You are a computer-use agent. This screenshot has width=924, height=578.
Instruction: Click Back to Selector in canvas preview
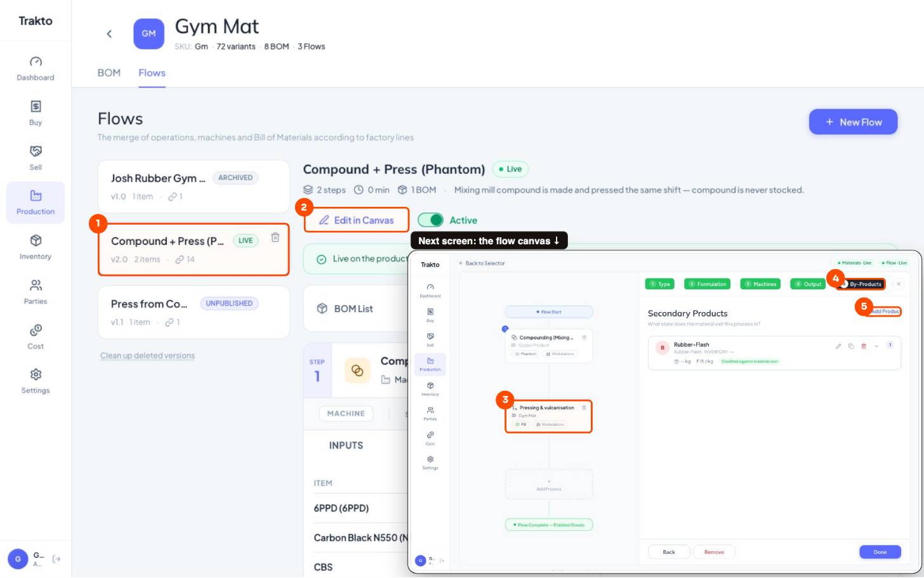pos(482,263)
